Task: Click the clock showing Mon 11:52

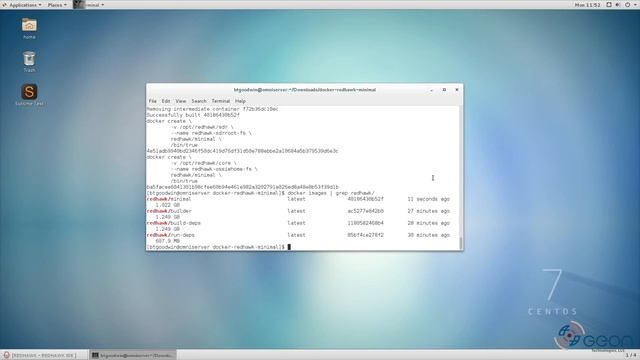Action: coord(587,5)
